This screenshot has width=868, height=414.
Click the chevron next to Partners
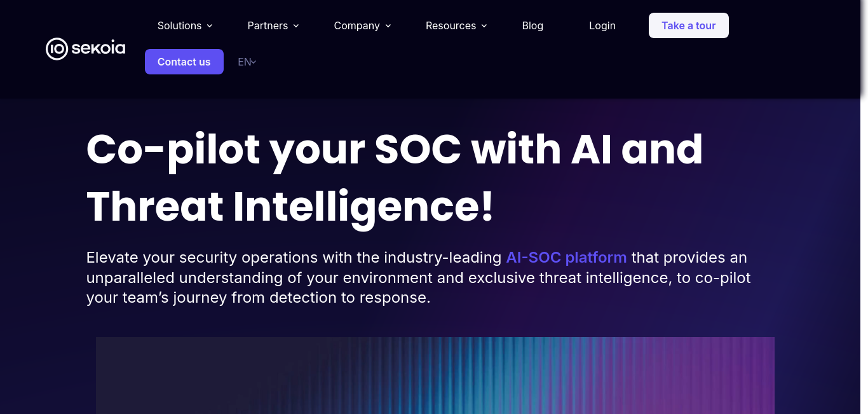pos(296,26)
